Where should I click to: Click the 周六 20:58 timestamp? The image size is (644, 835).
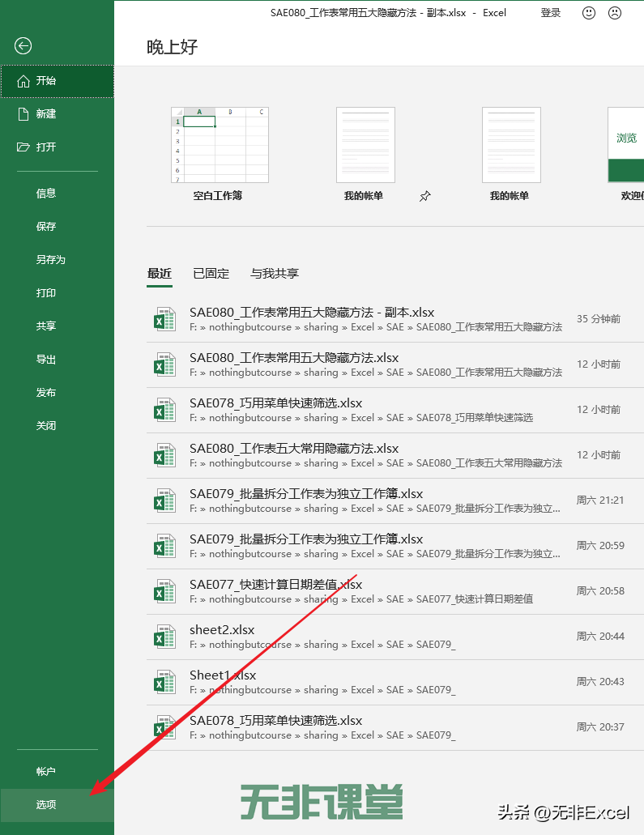pyautogui.click(x=600, y=591)
